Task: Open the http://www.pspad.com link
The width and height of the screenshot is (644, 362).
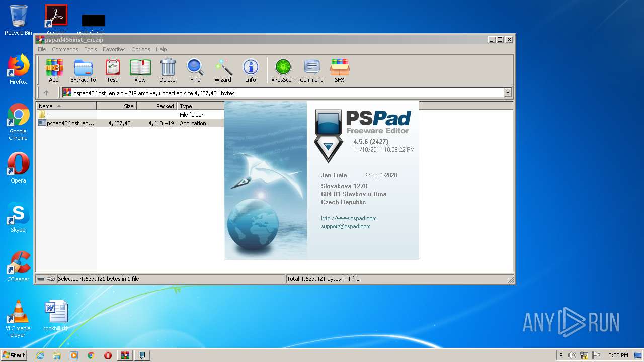Action: tap(349, 218)
